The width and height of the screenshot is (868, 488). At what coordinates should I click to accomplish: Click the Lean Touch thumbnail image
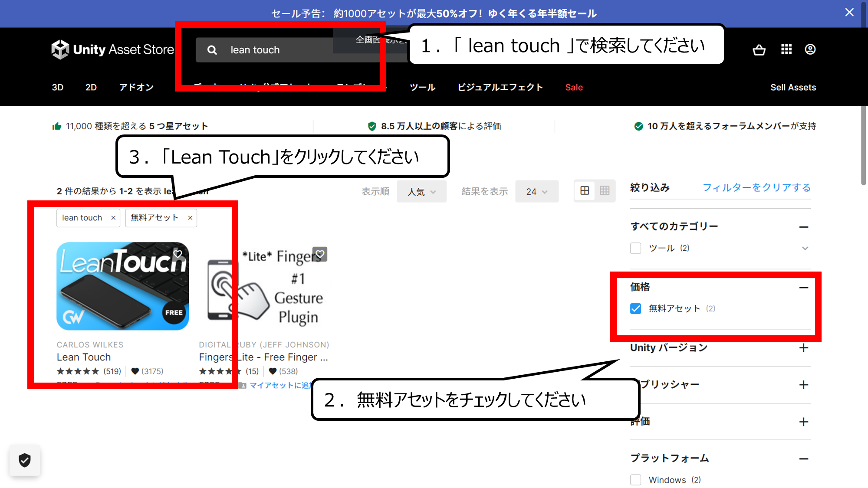[122, 286]
